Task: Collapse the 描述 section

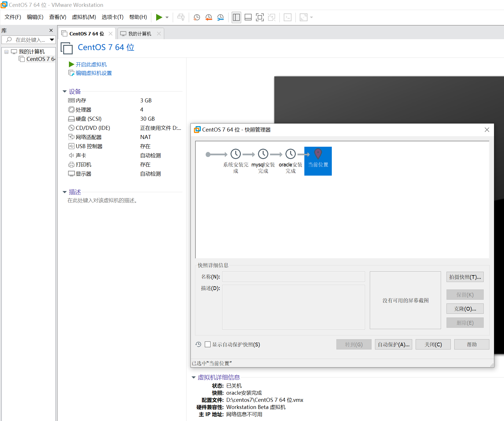Action: click(65, 192)
